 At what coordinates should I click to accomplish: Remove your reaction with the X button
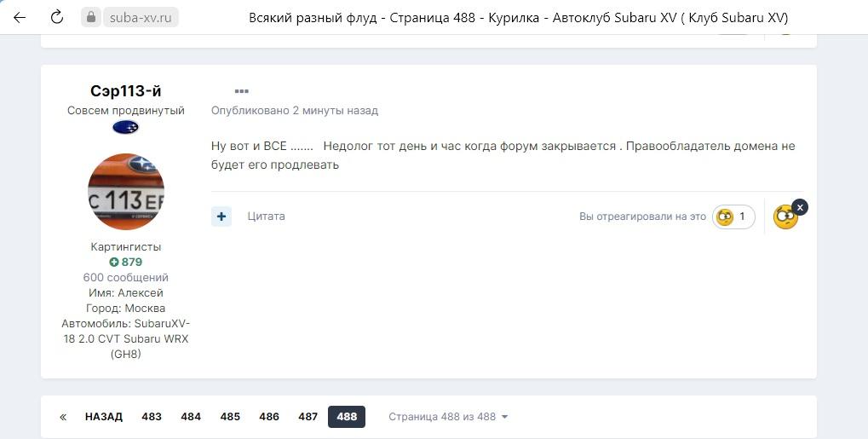pyautogui.click(x=799, y=207)
